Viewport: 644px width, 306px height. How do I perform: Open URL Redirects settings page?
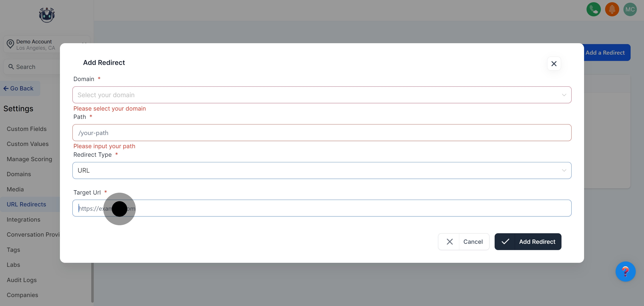pyautogui.click(x=26, y=204)
